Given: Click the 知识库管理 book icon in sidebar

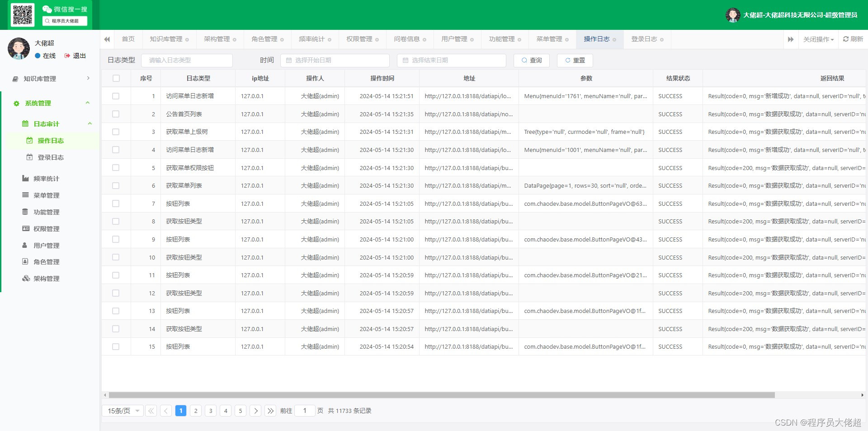Looking at the screenshot, I should (15, 79).
